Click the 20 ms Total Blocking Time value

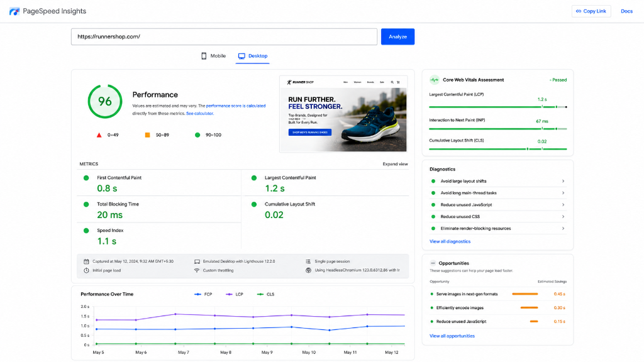pyautogui.click(x=109, y=215)
